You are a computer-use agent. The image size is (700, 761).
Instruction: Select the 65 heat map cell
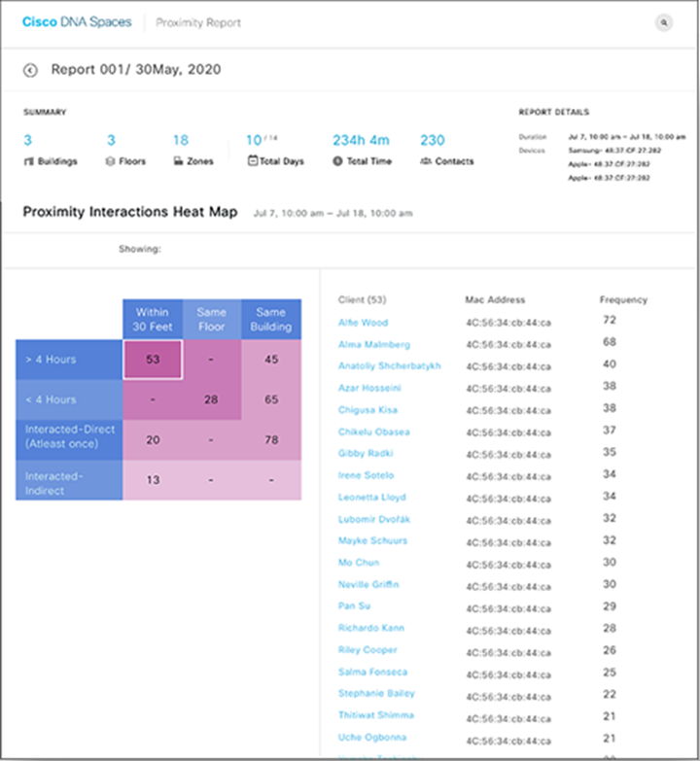tap(271, 399)
